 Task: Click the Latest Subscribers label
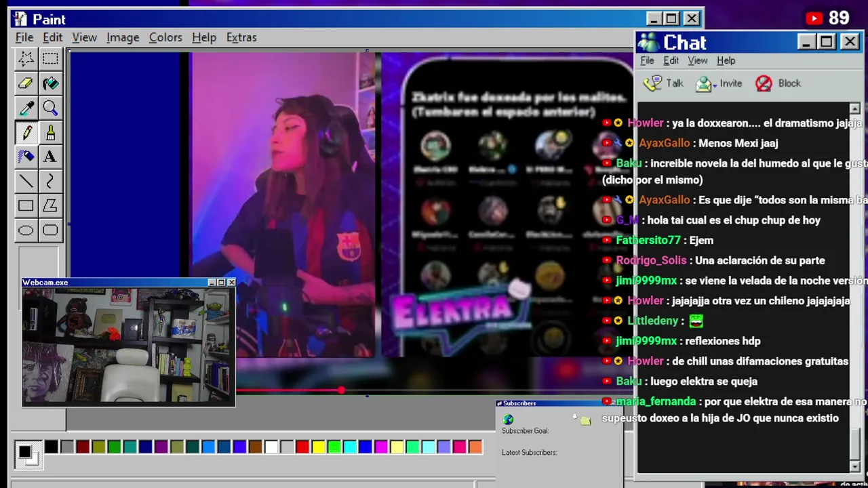(529, 453)
